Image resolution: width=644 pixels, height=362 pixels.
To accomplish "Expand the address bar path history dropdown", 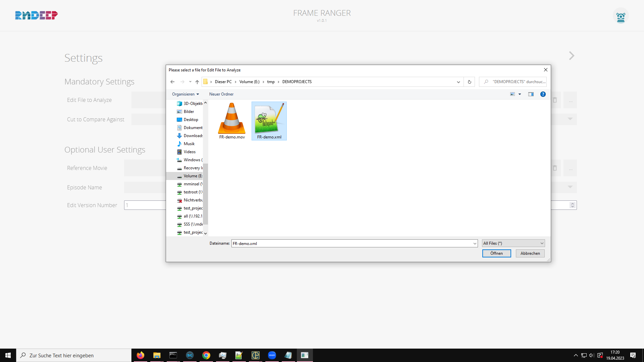I will coord(458,82).
